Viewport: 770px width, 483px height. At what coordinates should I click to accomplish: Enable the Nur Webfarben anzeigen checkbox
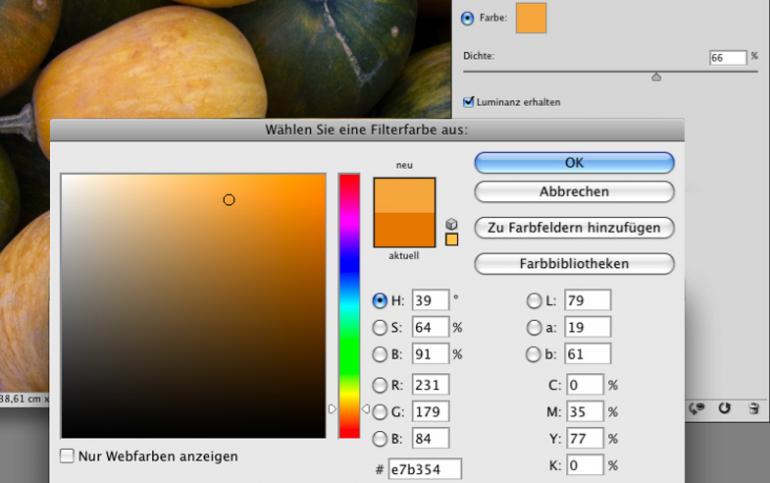[x=68, y=456]
